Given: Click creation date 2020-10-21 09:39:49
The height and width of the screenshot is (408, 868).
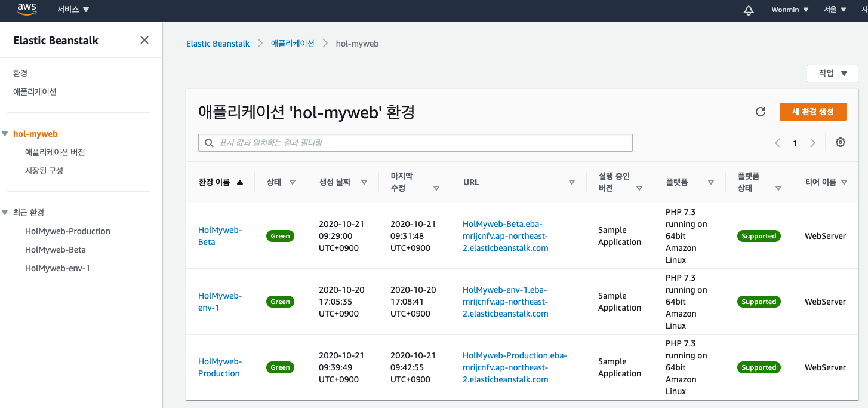Looking at the screenshot, I should [341, 367].
